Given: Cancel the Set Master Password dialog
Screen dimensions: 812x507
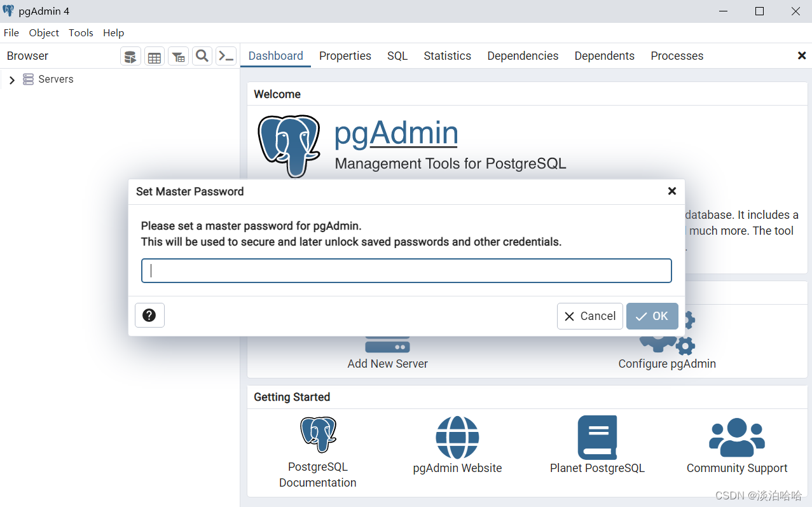Looking at the screenshot, I should (x=590, y=316).
